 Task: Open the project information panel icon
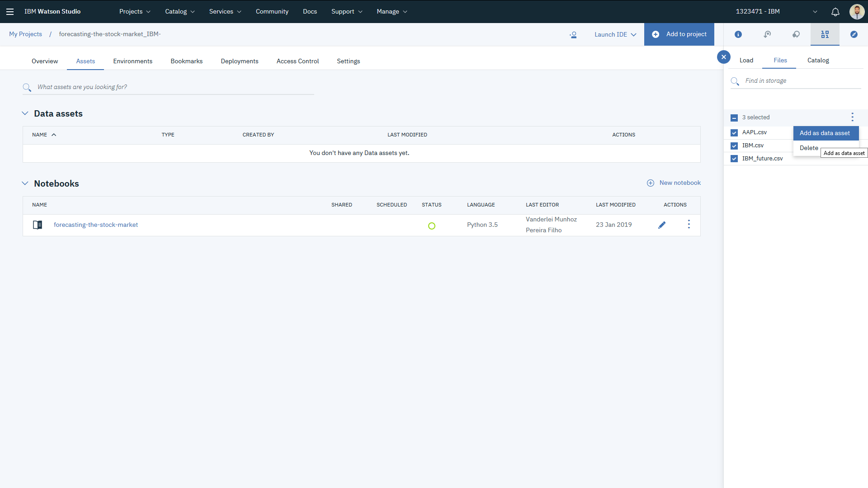point(738,34)
